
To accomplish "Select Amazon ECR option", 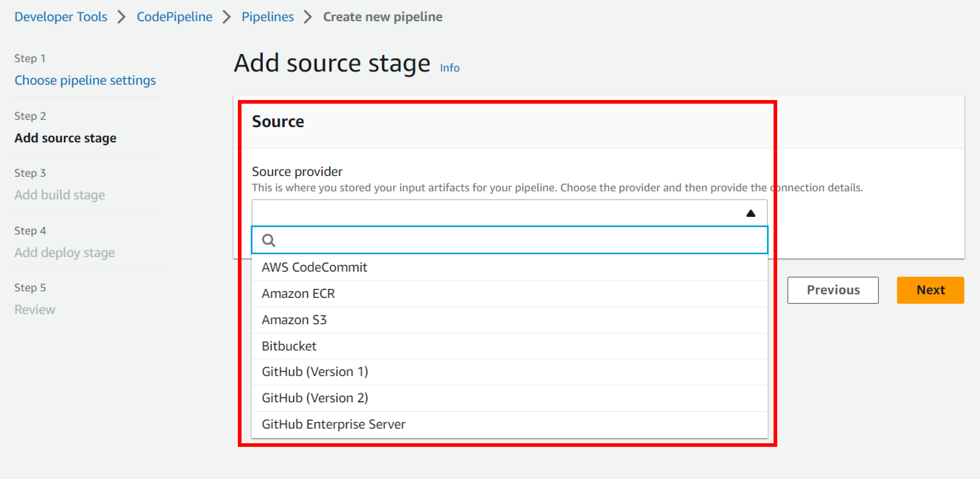I will tap(298, 294).
